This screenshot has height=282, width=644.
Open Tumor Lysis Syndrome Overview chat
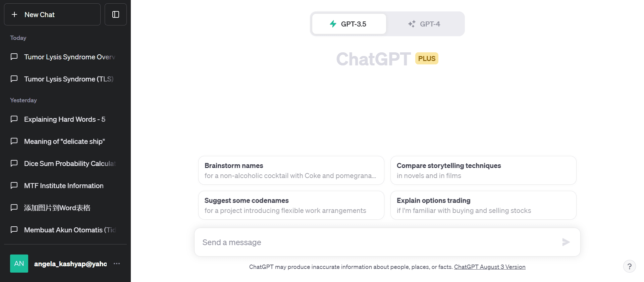[69, 57]
